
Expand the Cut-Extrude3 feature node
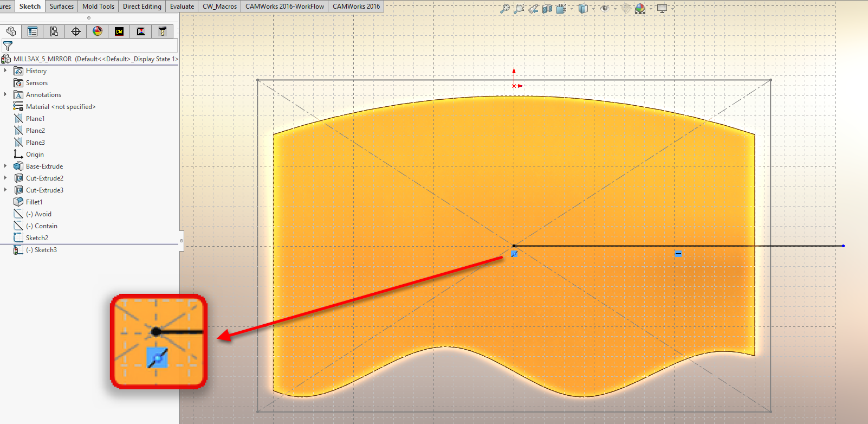coord(5,190)
